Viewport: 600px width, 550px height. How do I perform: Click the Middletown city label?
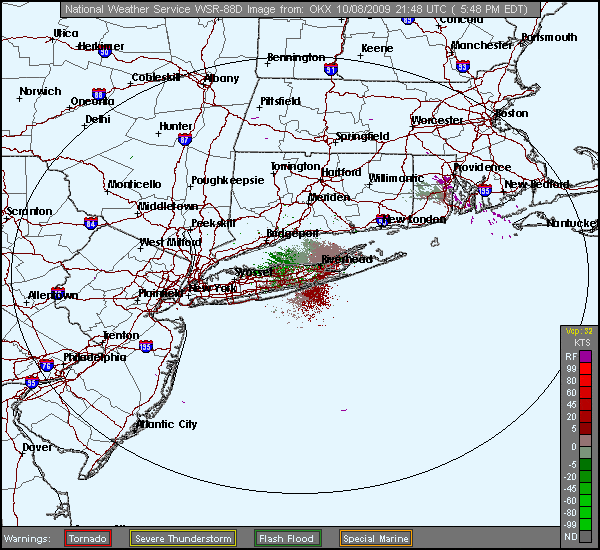pyautogui.click(x=168, y=207)
